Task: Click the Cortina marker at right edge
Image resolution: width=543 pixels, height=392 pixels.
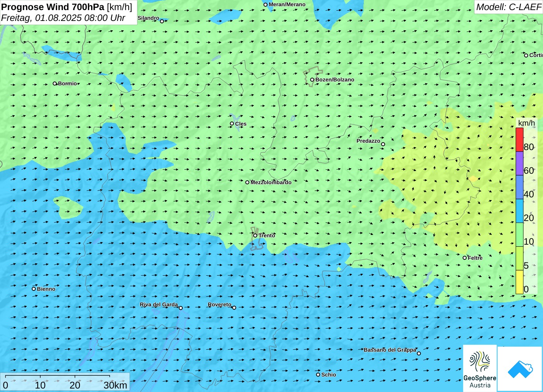Action: [x=526, y=55]
